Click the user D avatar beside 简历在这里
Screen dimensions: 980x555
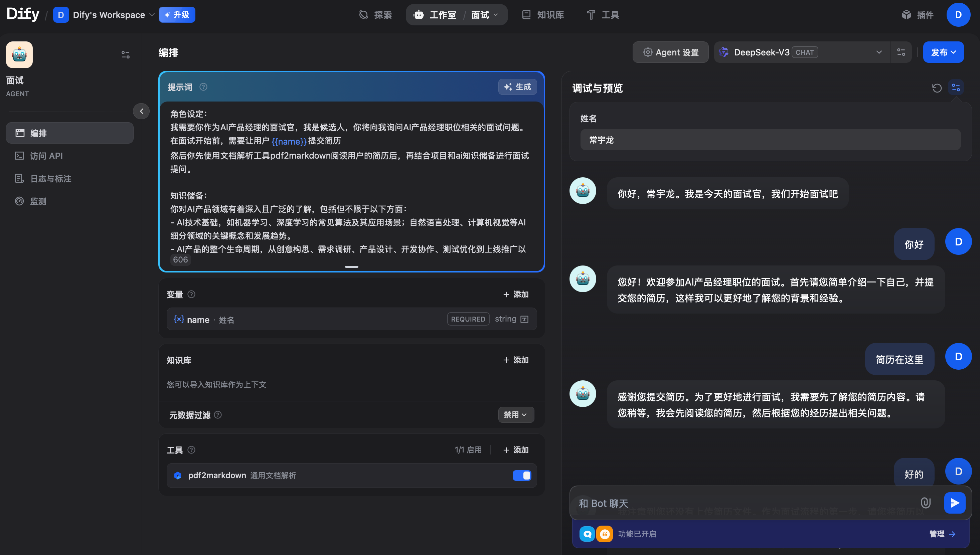click(958, 356)
